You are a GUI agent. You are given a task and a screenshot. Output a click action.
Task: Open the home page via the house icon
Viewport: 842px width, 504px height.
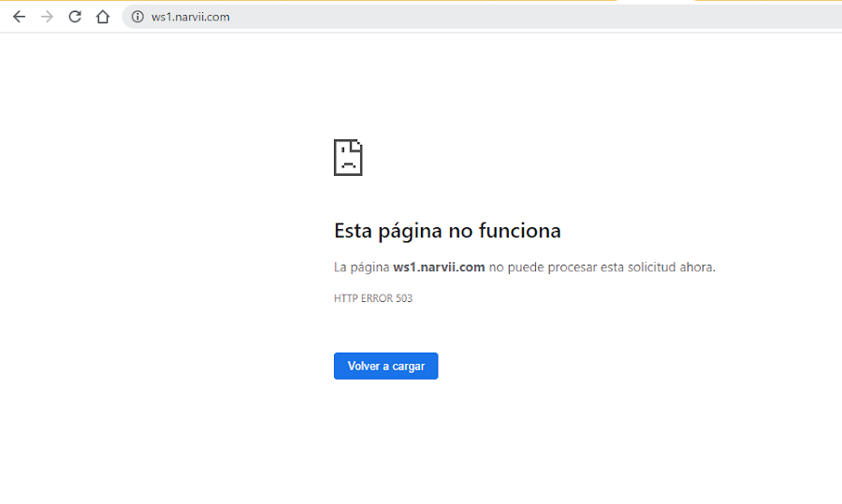tap(103, 17)
